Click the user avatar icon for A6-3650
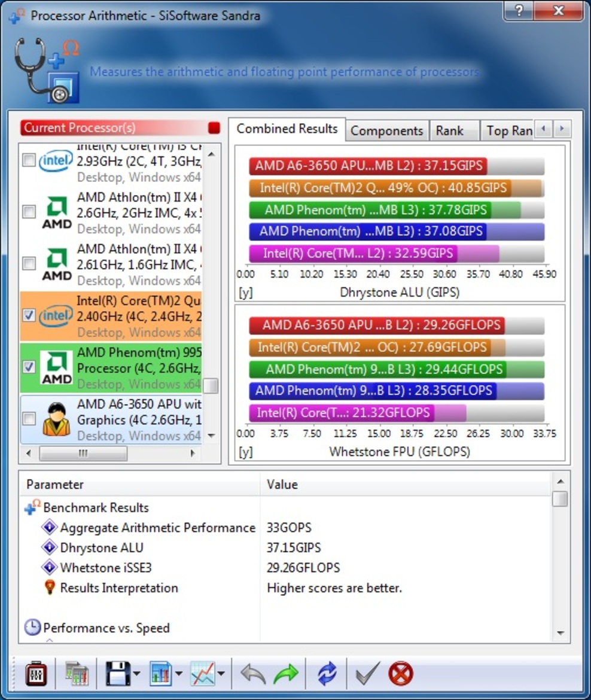591x700 pixels. (x=56, y=419)
